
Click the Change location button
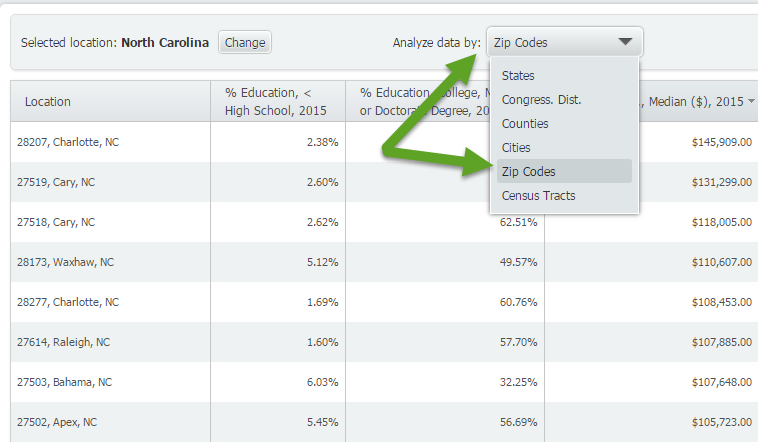point(245,43)
